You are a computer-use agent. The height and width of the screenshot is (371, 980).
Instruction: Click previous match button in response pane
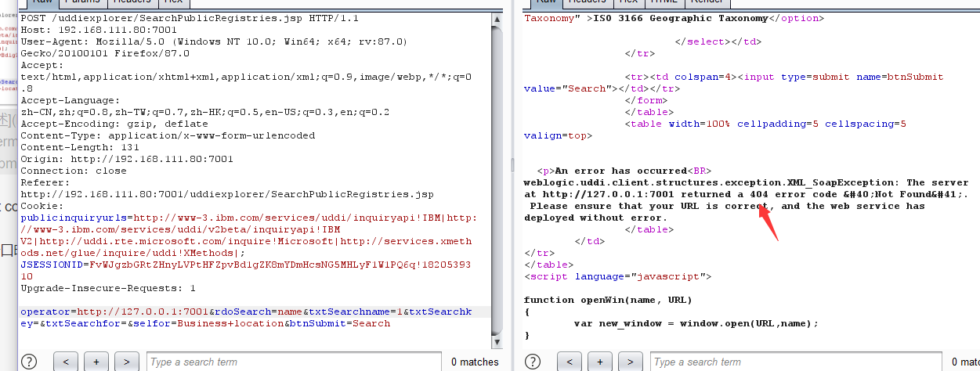pyautogui.click(x=570, y=362)
